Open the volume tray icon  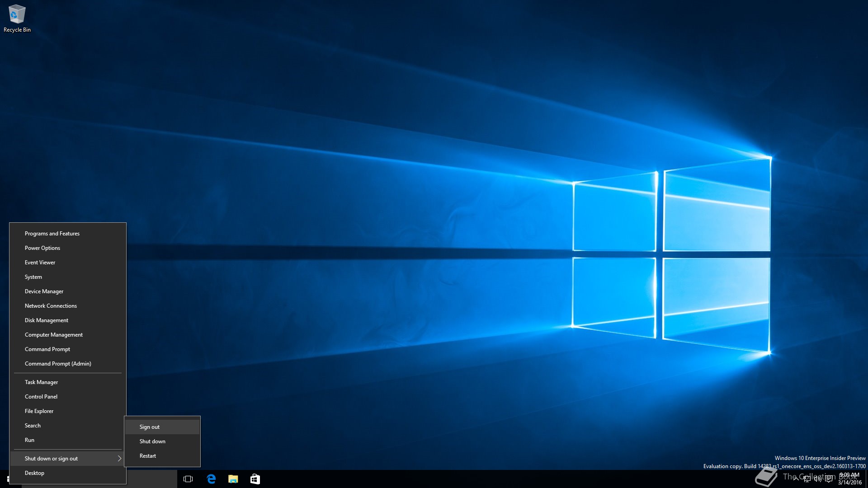(x=817, y=479)
